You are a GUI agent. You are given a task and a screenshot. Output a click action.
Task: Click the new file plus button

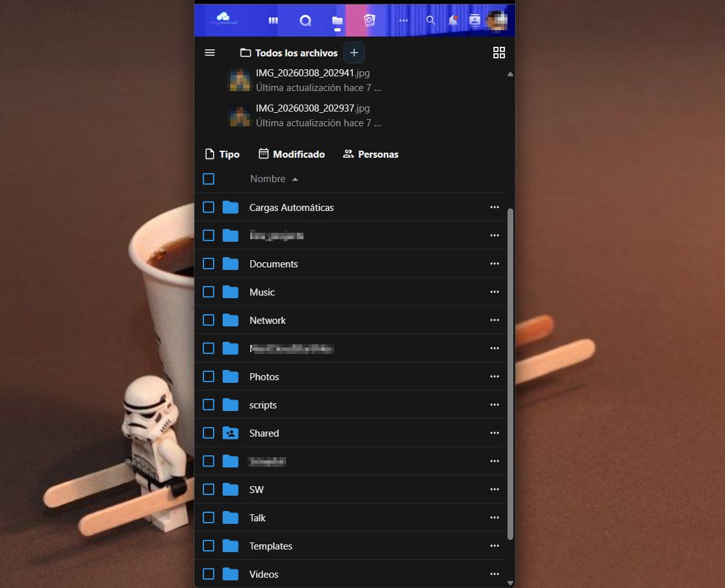(354, 53)
